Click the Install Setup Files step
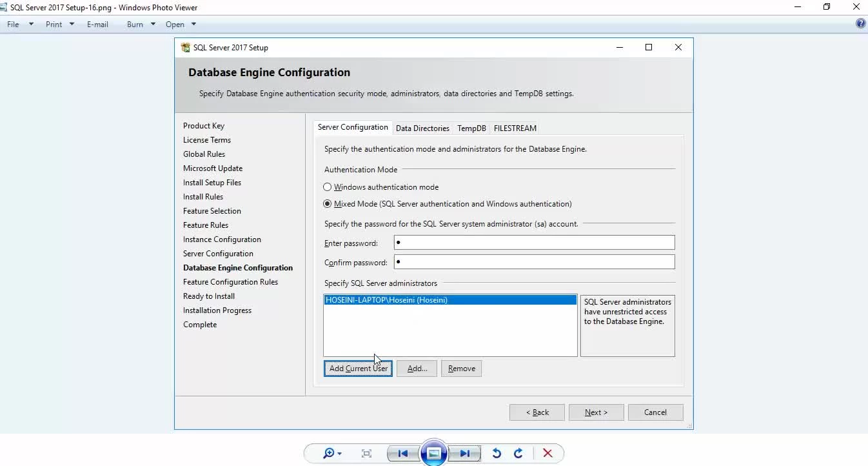 (x=212, y=183)
